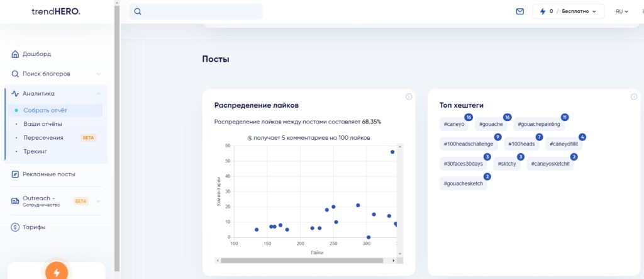The width and height of the screenshot is (644, 279).
Task: Click count badge 9 on #100headschallenge
Action: click(498, 137)
